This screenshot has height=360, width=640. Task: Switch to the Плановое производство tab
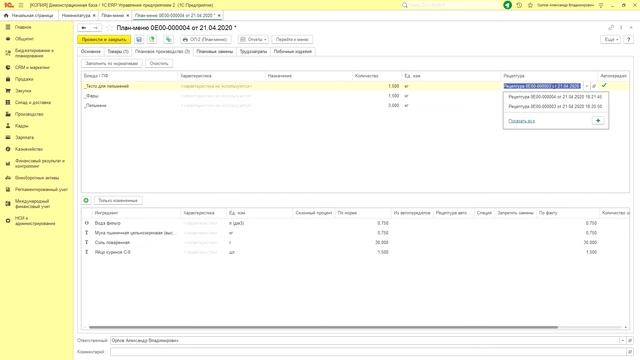tap(162, 52)
